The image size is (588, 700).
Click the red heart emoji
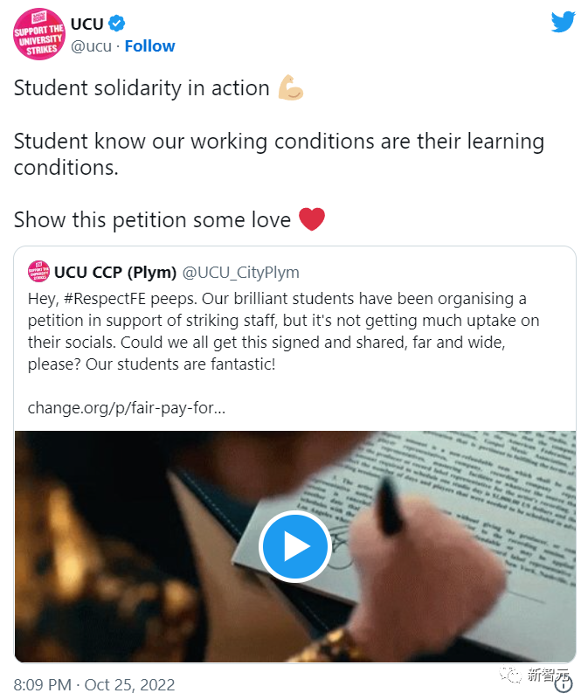tap(312, 219)
